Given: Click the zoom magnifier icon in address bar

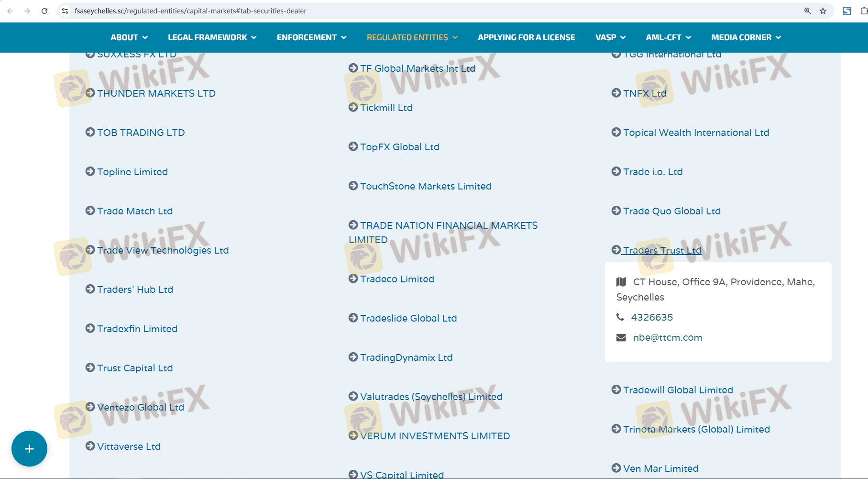Looking at the screenshot, I should (x=807, y=11).
